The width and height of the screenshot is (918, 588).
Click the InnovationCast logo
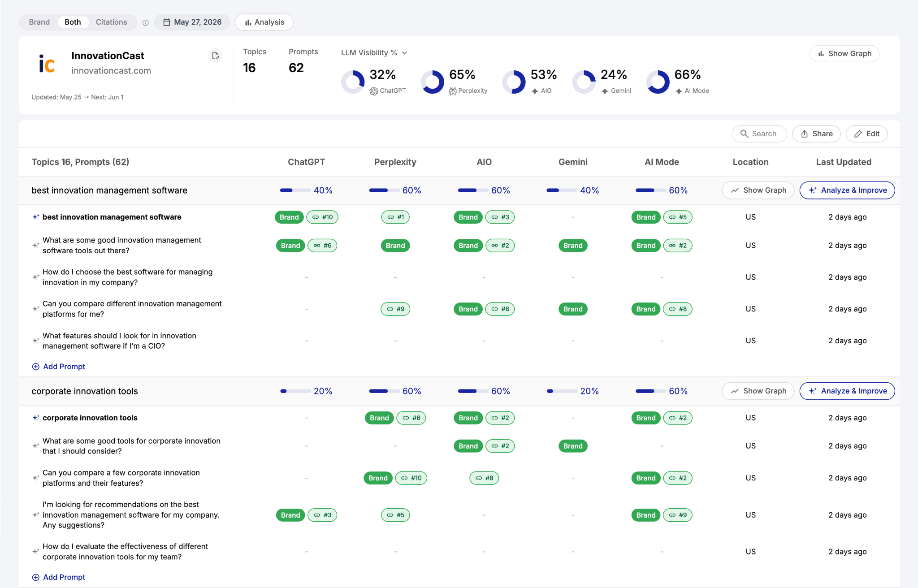47,64
